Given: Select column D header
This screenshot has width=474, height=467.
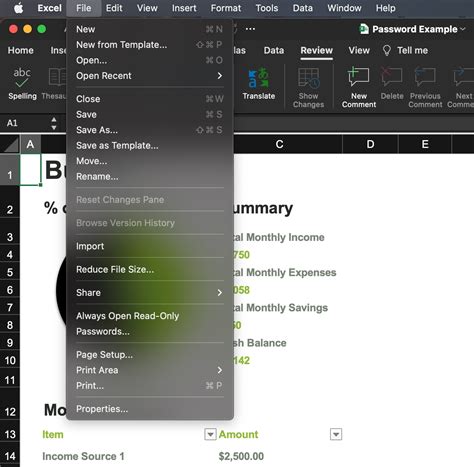Looking at the screenshot, I should [x=370, y=144].
